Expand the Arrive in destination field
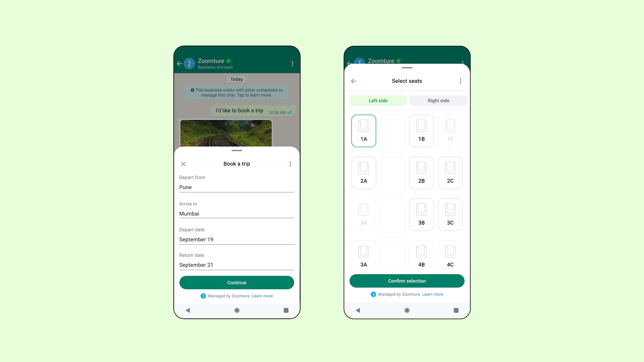 pos(236,214)
